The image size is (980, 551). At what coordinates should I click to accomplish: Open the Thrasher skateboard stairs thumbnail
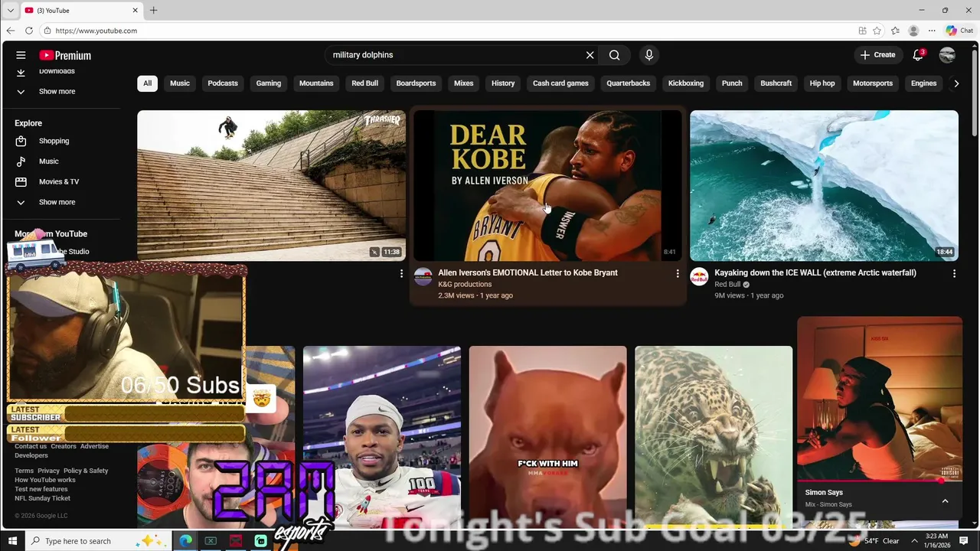[271, 185]
